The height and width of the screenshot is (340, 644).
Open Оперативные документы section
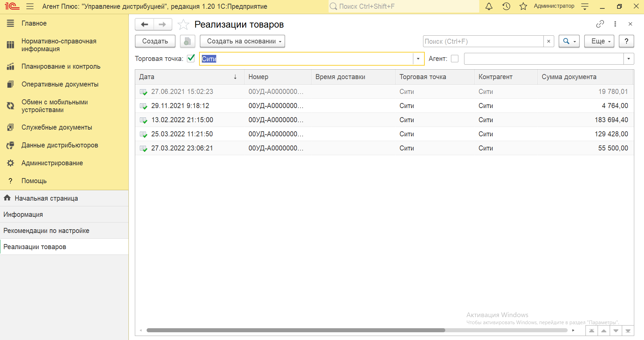click(x=60, y=84)
